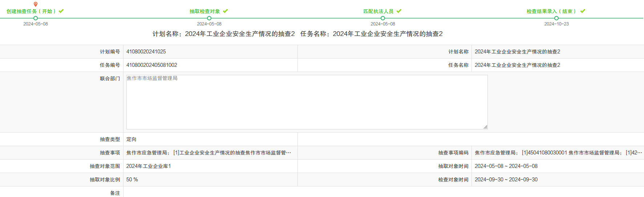Click the truncated 抽查事项编码 value text
644x197 pixels.
tap(558, 153)
